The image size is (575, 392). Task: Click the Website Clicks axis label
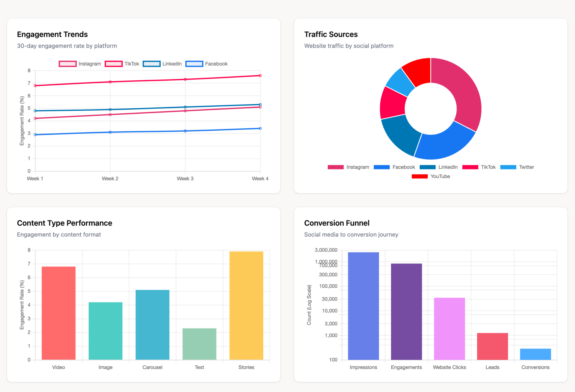click(x=449, y=367)
